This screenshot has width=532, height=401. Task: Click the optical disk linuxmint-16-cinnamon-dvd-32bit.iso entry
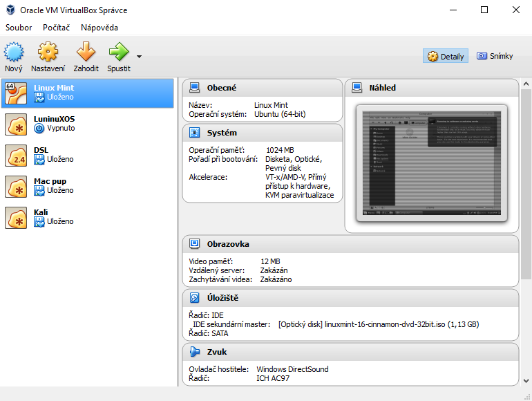379,324
